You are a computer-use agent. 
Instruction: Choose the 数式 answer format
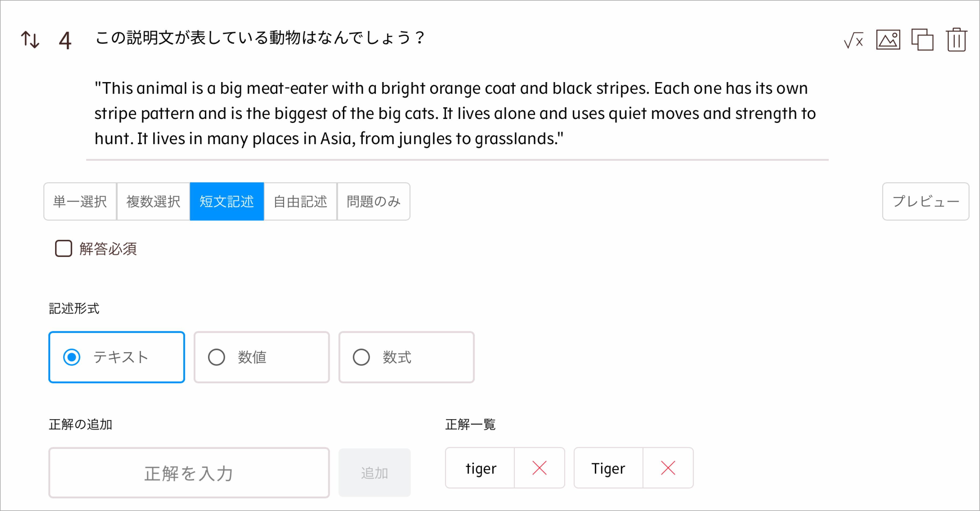361,357
